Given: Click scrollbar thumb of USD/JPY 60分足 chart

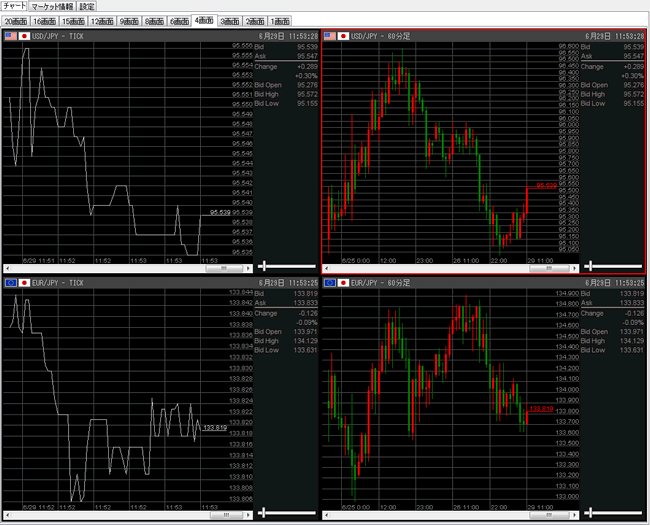Looking at the screenshot, I should tap(549, 269).
